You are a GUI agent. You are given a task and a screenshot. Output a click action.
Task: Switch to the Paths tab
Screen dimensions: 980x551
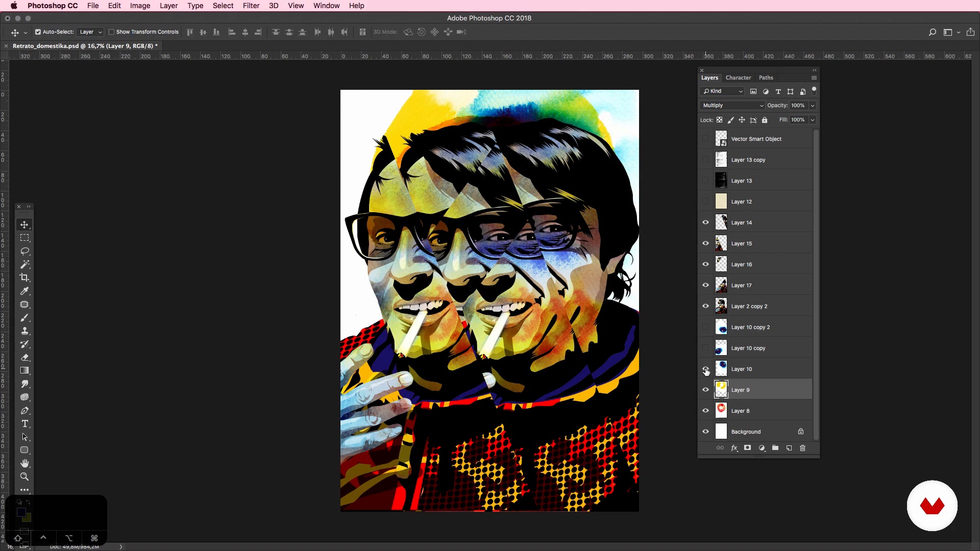[766, 78]
